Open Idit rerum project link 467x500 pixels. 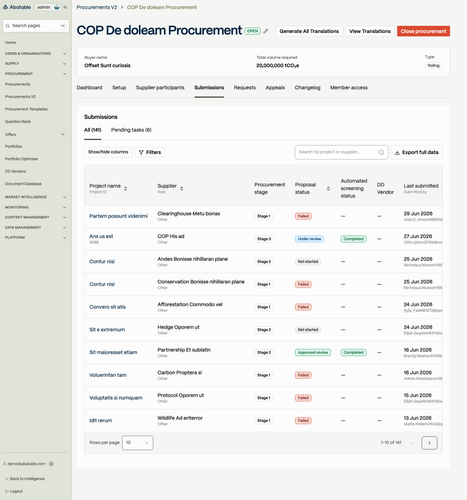[100, 420]
